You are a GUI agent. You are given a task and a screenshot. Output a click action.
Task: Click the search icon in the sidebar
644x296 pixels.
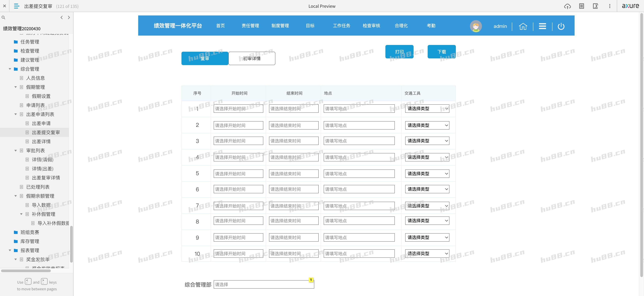(x=3, y=17)
